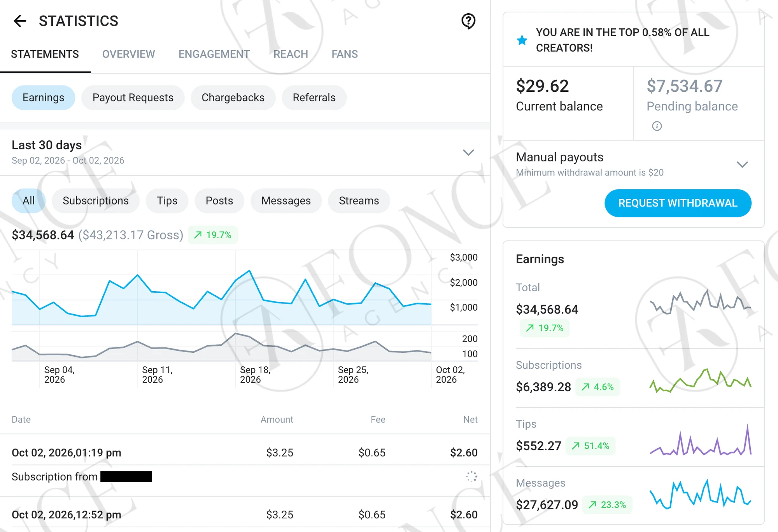The image size is (778, 532).
Task: Filter by Posts chip
Action: tap(219, 201)
